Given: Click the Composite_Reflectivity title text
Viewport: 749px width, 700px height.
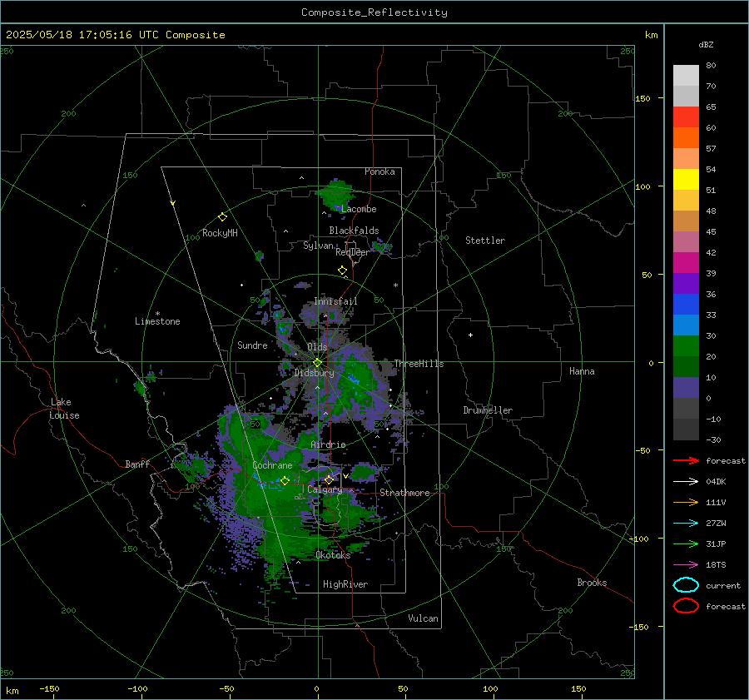Looking at the screenshot, I should point(374,12).
